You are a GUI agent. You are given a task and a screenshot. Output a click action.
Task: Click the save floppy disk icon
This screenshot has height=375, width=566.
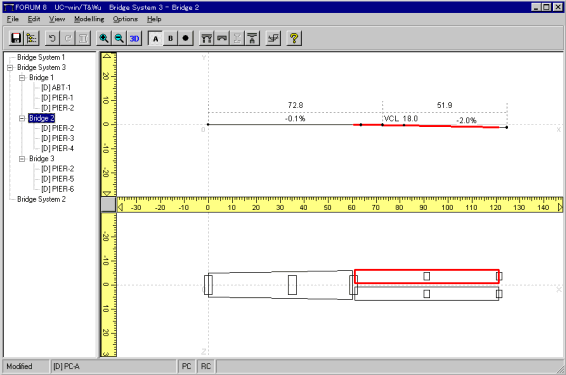tap(16, 38)
